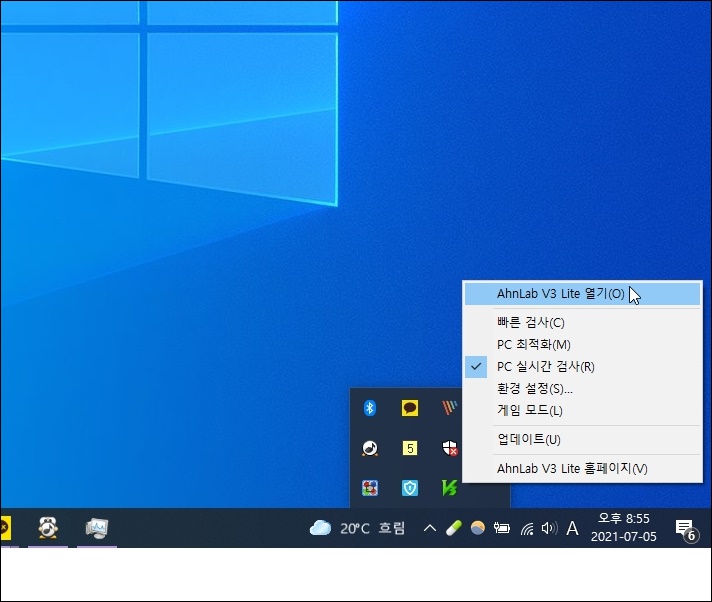The height and width of the screenshot is (602, 712).
Task: Click partially visible yellow taskbar app
Action: tap(5, 528)
